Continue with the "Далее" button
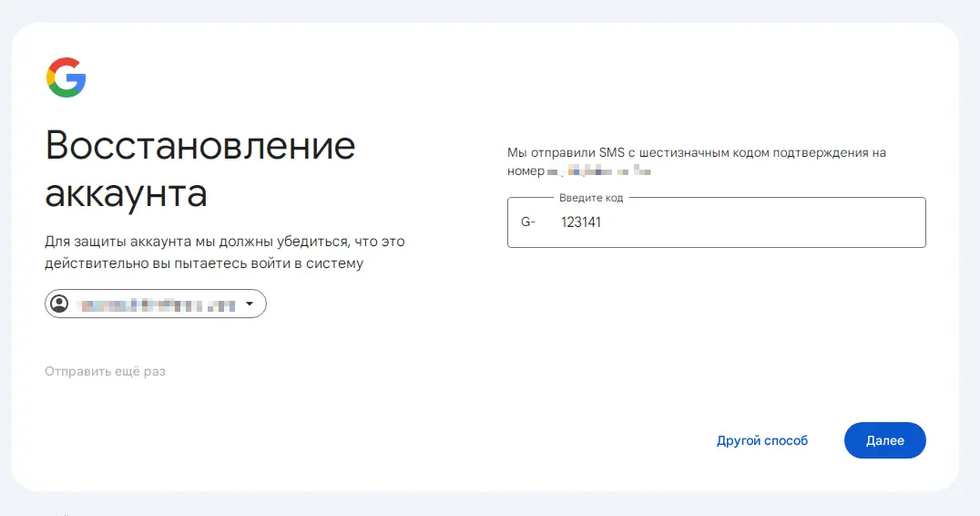This screenshot has height=516, width=980. point(885,440)
